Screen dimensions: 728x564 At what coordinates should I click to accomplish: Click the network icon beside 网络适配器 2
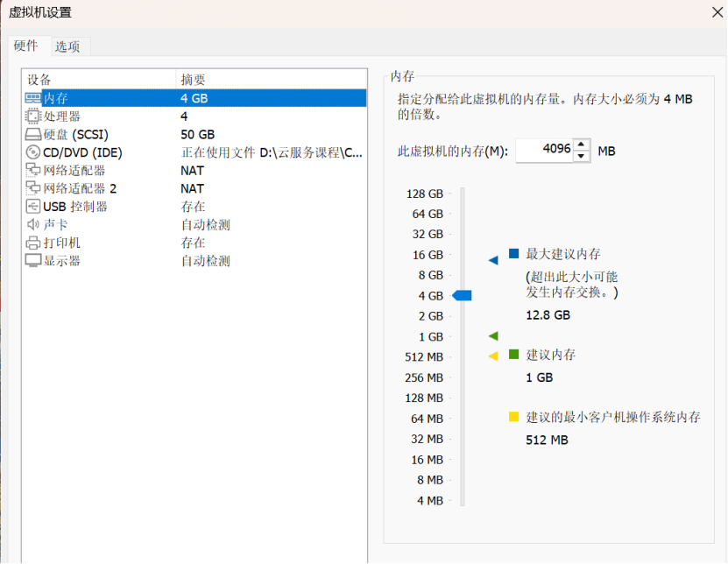33,188
